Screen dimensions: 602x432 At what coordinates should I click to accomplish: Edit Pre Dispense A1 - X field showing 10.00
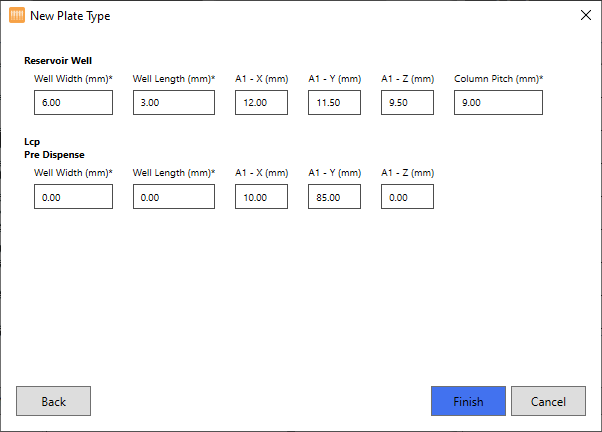click(261, 197)
